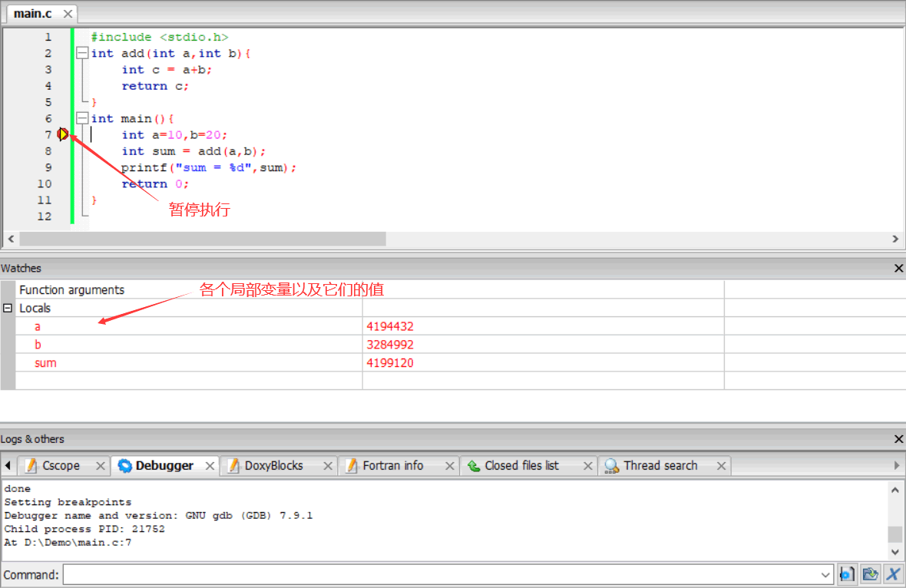The image size is (906, 588).
Task: Select the main.c tab
Action: (x=32, y=13)
